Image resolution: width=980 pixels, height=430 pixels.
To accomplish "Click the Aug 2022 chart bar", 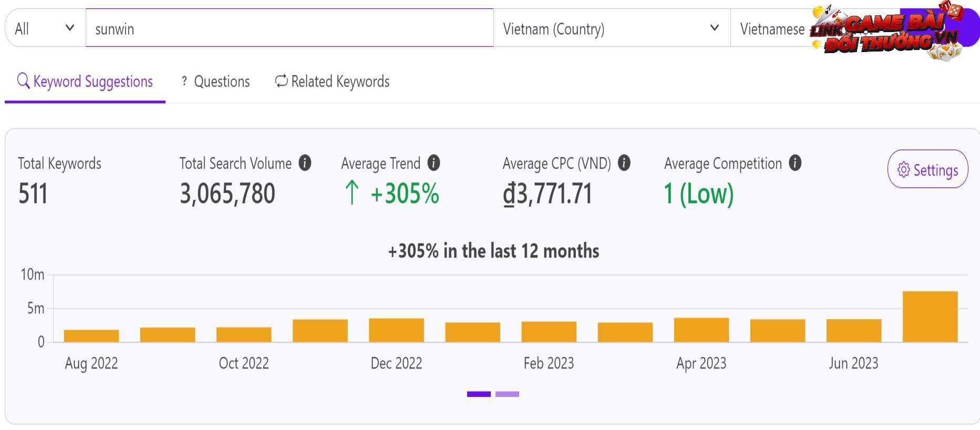I will pyautogui.click(x=91, y=336).
